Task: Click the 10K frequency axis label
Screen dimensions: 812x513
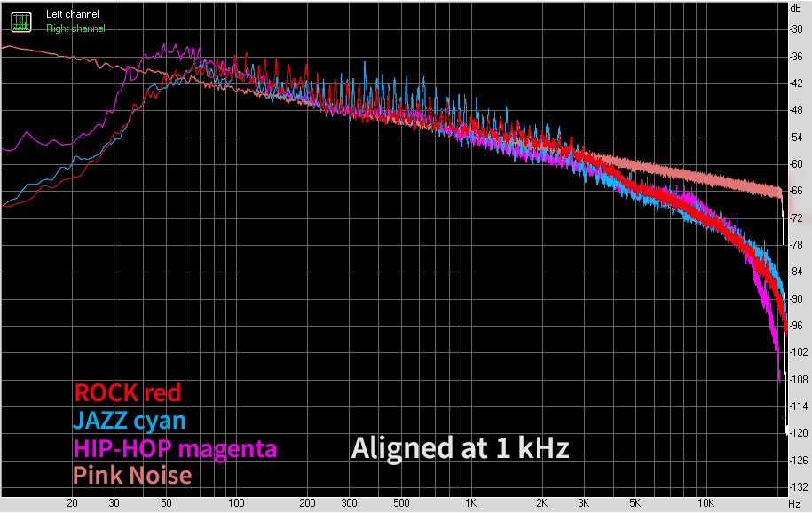Action: point(706,502)
